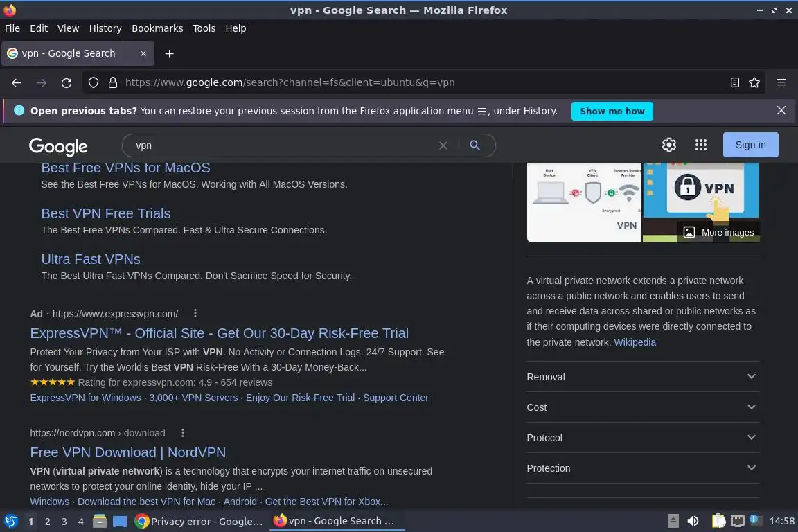Toggle Reader View icon in address bar
The width and height of the screenshot is (798, 532).
734,82
